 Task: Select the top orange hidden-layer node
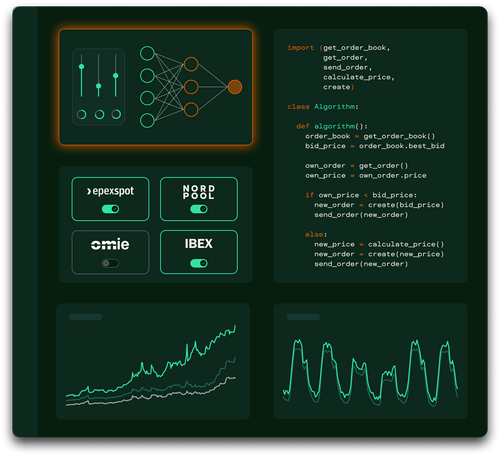tap(191, 64)
